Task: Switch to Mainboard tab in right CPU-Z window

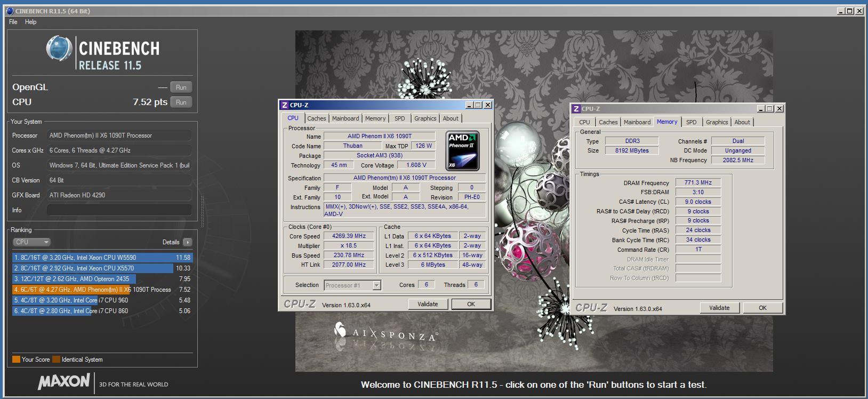Action: [x=637, y=122]
